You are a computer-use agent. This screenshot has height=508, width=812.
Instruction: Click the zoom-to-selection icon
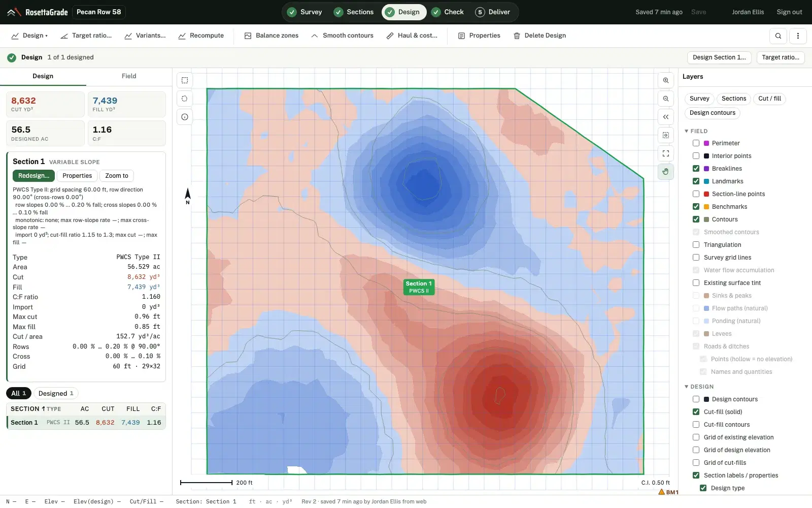click(x=666, y=135)
